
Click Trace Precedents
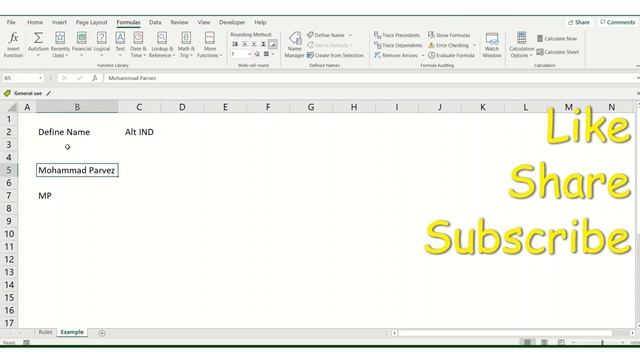(x=397, y=35)
